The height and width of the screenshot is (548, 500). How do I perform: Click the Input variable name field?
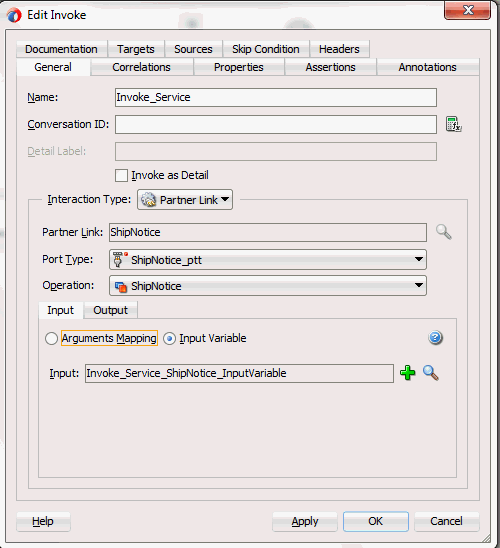pyautogui.click(x=239, y=374)
